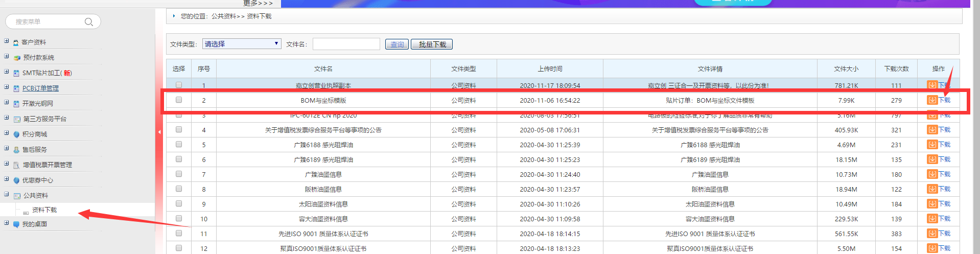Screen dimensions: 980x254
Task: Click the download icon for BOM与坐标模版
Action: click(932, 100)
